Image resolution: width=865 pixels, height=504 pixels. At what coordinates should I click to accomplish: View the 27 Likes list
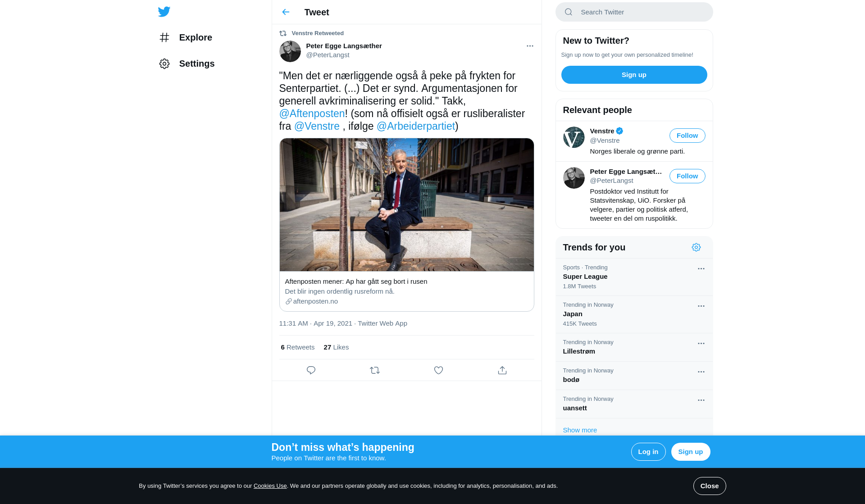point(336,347)
